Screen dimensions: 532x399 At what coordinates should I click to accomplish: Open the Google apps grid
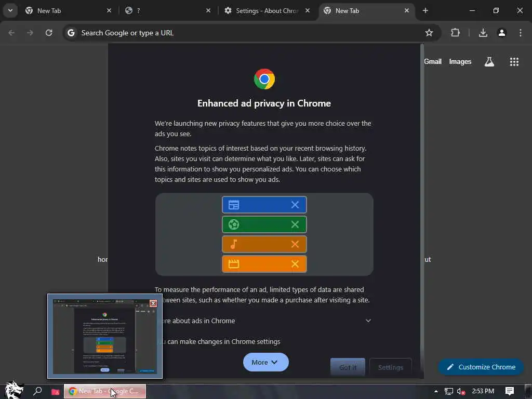[514, 61]
